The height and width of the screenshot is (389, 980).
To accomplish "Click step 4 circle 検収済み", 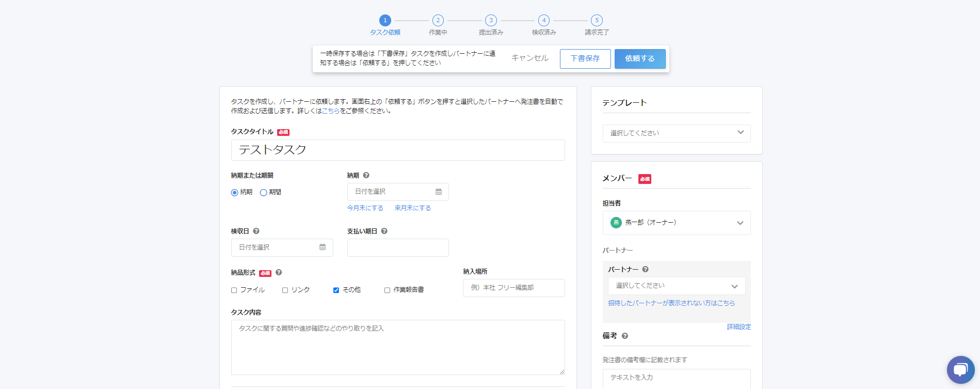I will pyautogui.click(x=544, y=20).
